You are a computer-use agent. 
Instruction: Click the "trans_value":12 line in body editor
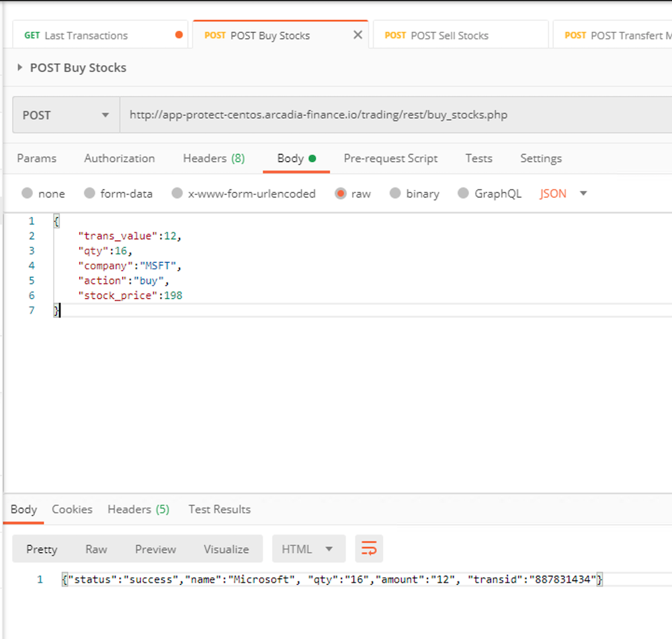coord(130,236)
